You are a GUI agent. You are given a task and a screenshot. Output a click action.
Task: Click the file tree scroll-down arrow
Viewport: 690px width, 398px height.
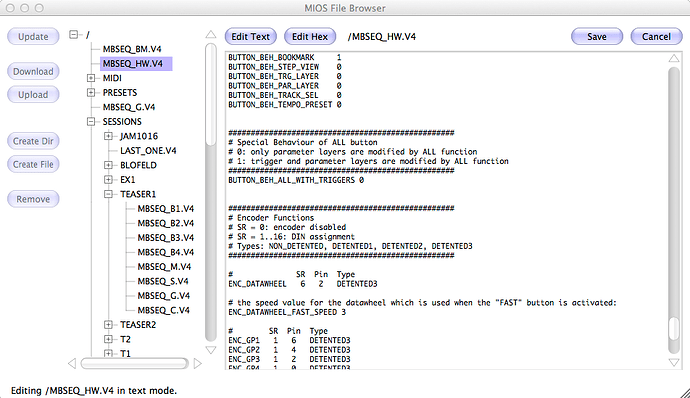211,350
